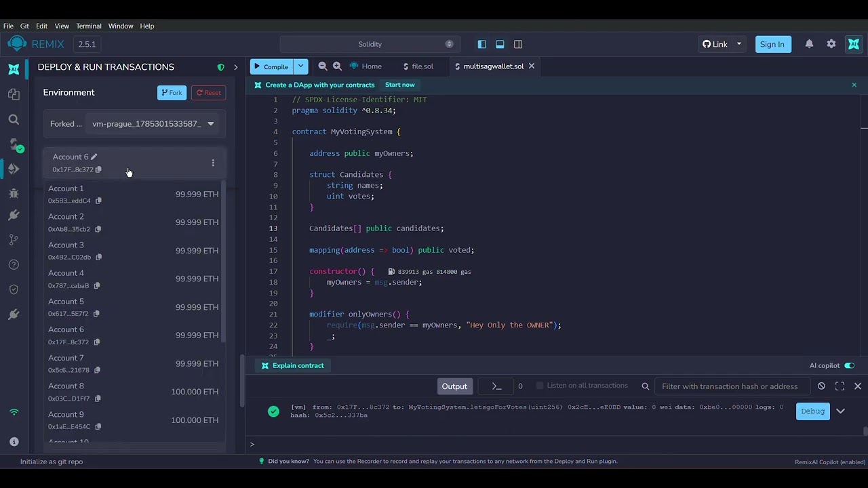The image size is (868, 488).
Task: Select Account 7 in accounts list
Action: (133, 363)
